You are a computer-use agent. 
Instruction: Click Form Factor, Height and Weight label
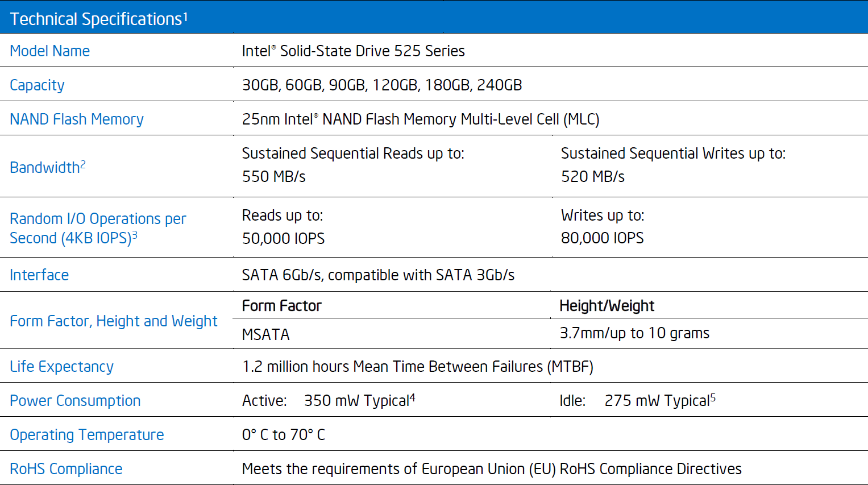[x=114, y=321]
